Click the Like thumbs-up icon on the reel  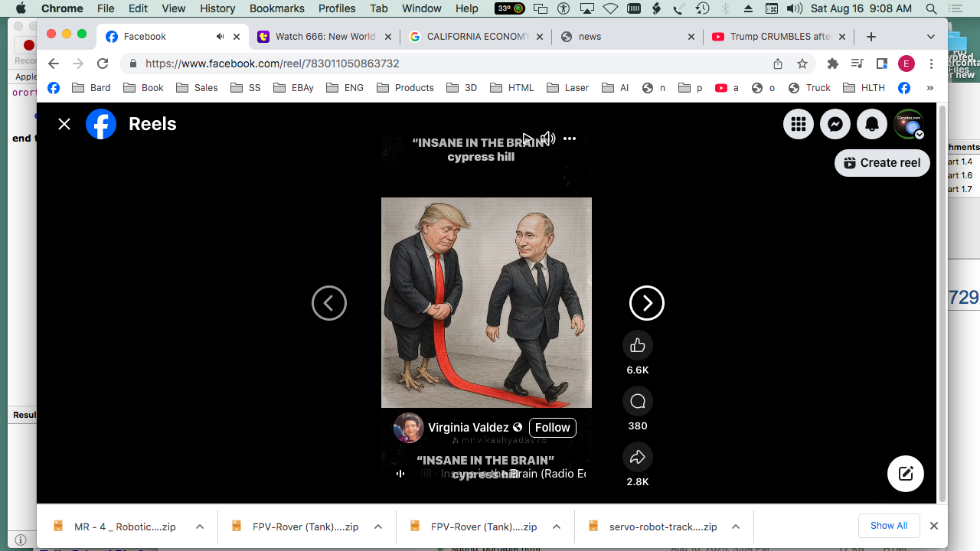637,346
